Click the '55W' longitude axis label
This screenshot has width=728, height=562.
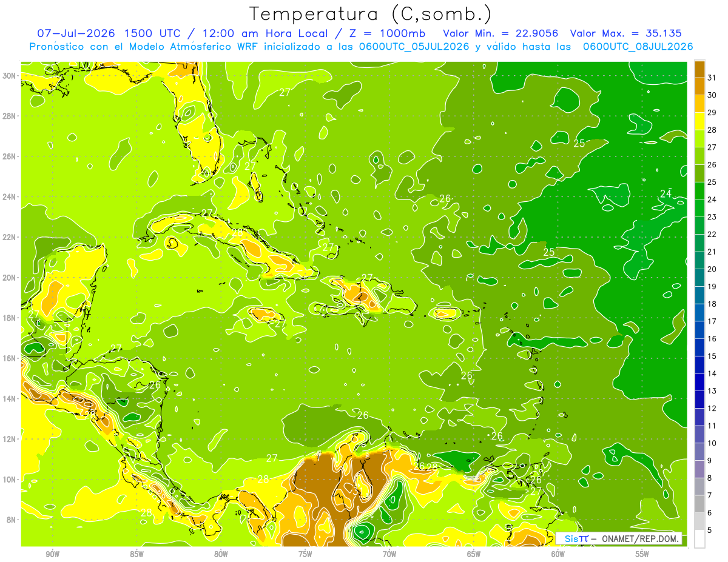tap(642, 554)
